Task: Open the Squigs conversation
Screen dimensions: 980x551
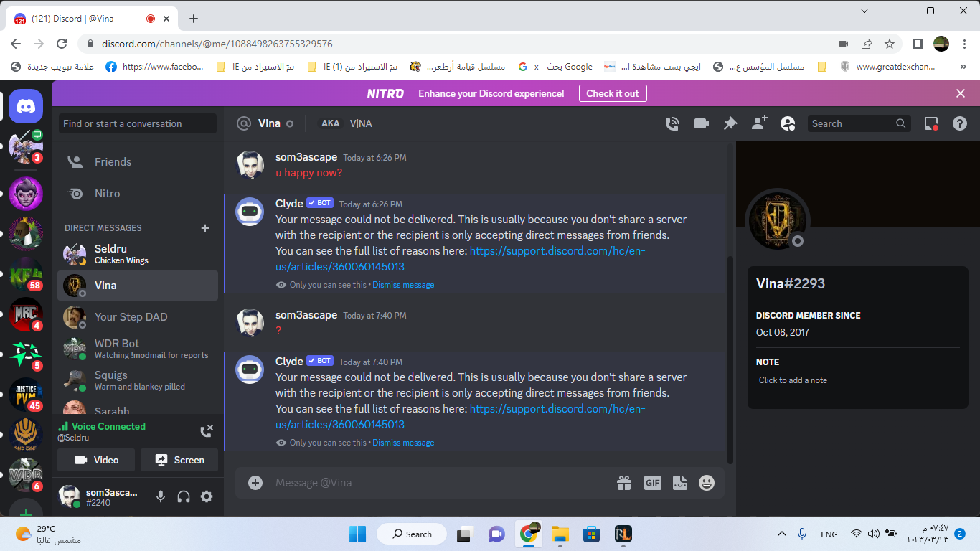Action: [138, 380]
